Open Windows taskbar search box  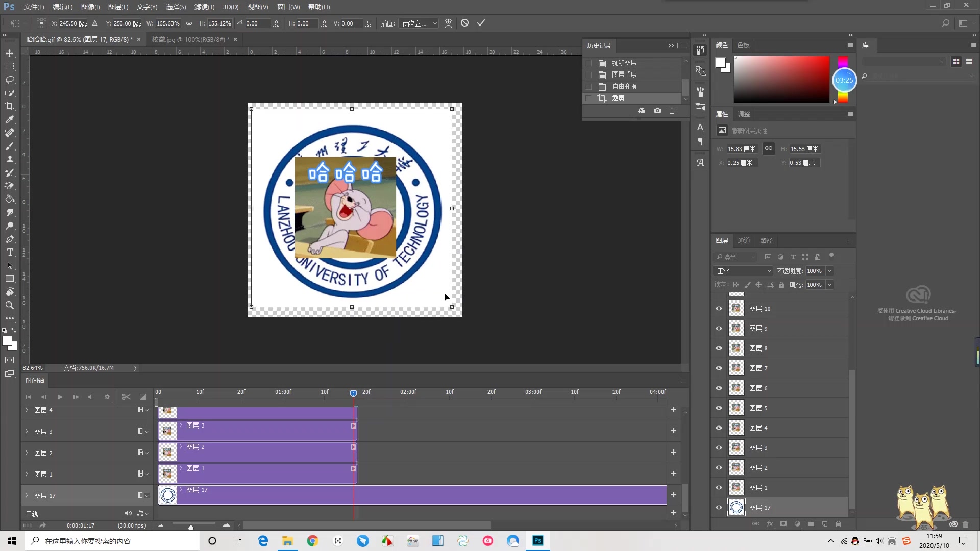(112, 541)
